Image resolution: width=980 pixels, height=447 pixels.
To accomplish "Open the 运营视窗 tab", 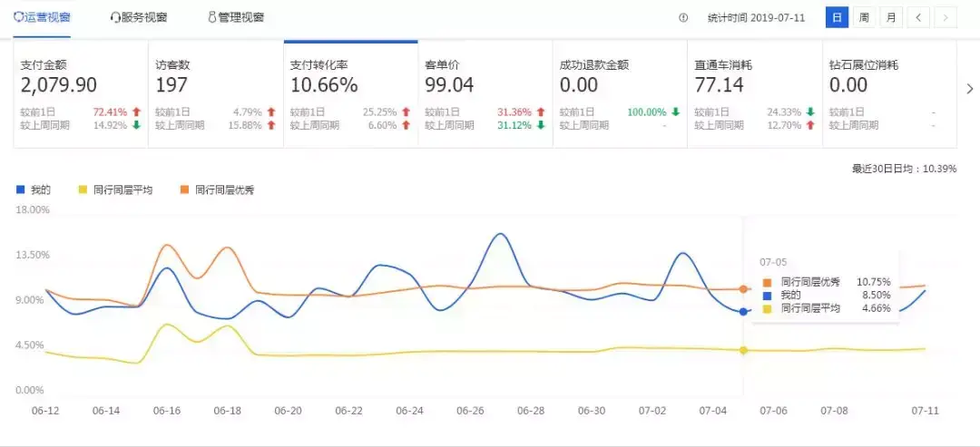I will click(42, 17).
